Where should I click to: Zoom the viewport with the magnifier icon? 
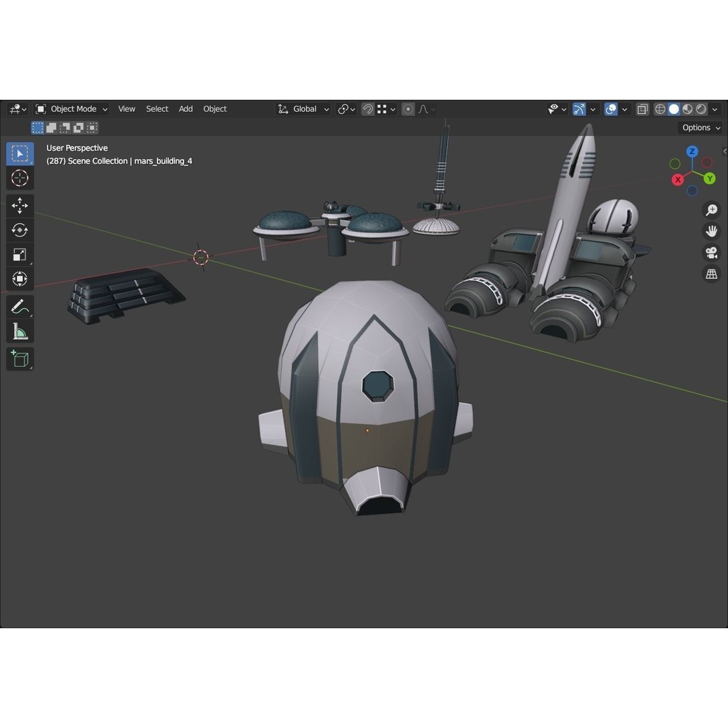[x=711, y=210]
